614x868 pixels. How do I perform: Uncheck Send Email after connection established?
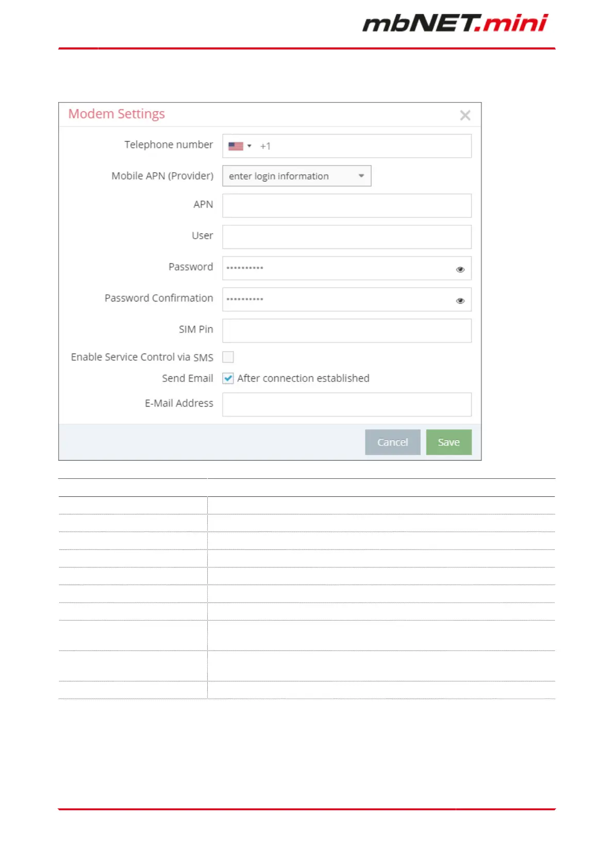point(228,378)
